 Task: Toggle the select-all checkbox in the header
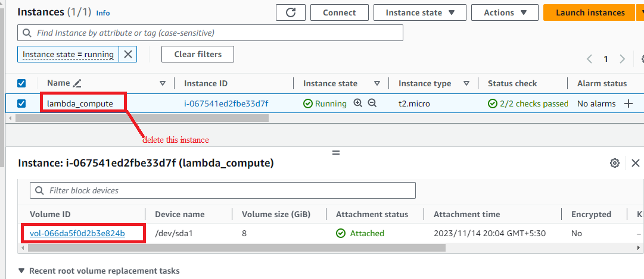(x=21, y=84)
